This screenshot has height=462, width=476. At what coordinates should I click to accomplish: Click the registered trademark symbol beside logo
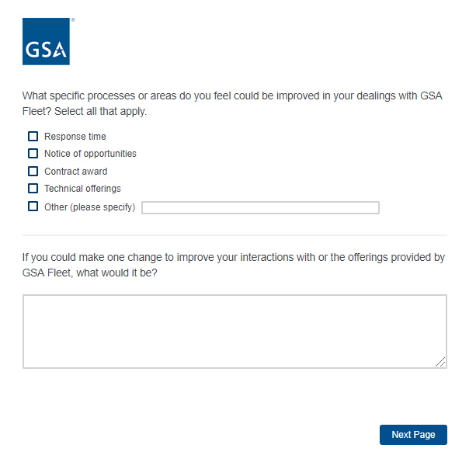coord(72,20)
